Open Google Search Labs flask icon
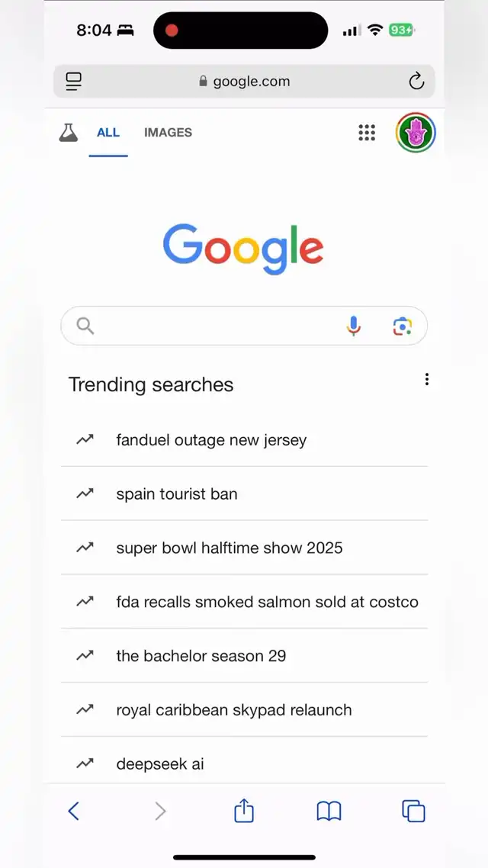Viewport: 488px width, 868px height. (x=69, y=133)
